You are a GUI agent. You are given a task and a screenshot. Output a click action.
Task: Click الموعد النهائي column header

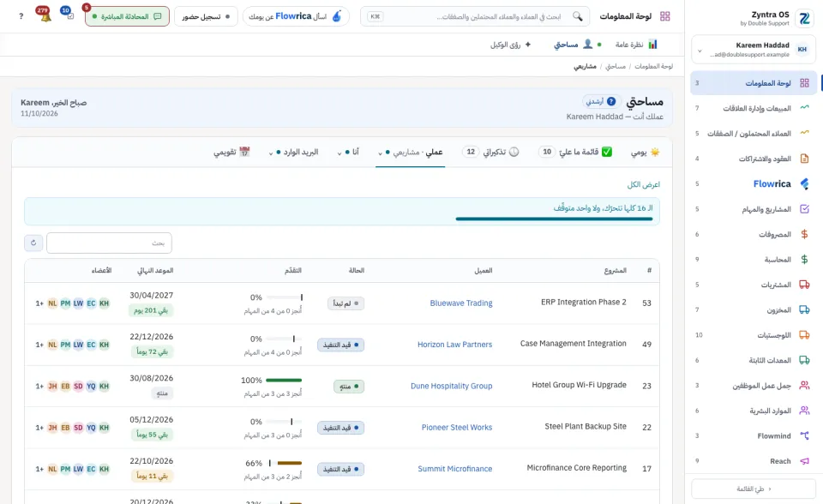pos(155,270)
